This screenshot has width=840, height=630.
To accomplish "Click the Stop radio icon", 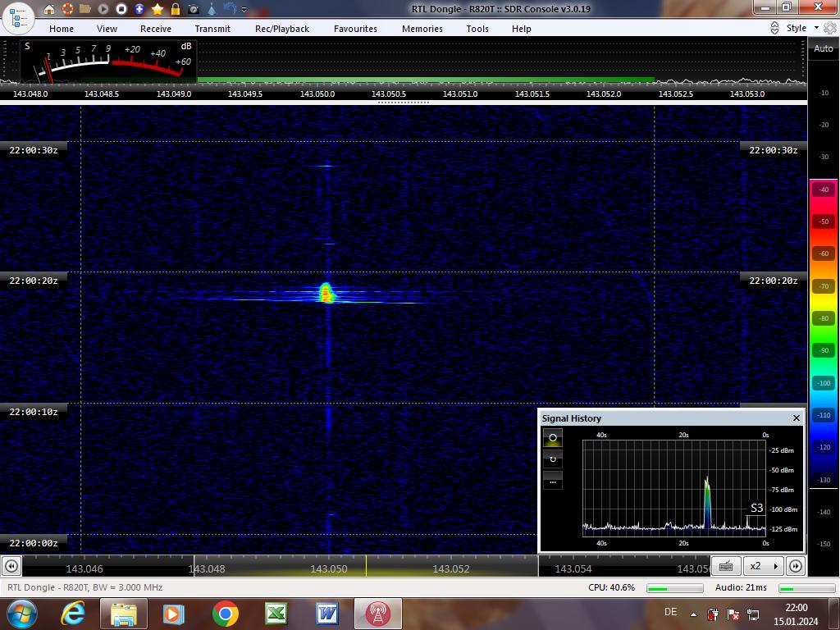I will tap(121, 9).
